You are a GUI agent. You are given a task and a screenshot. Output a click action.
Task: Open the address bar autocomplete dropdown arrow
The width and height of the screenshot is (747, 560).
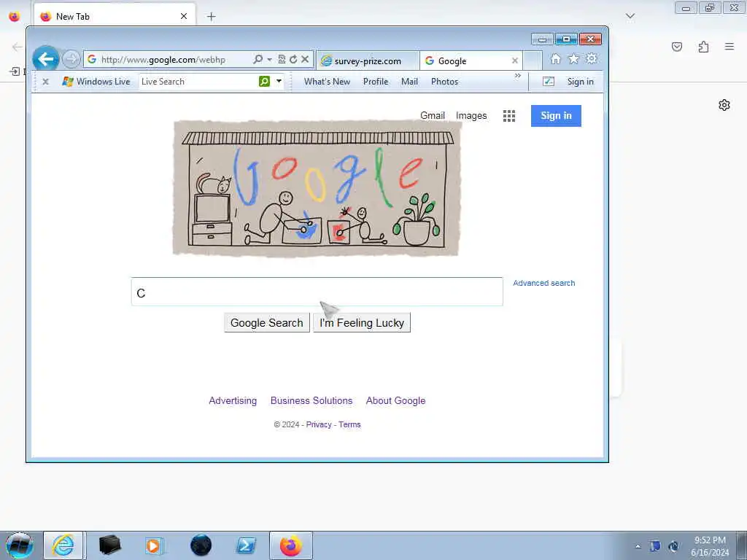coord(270,60)
